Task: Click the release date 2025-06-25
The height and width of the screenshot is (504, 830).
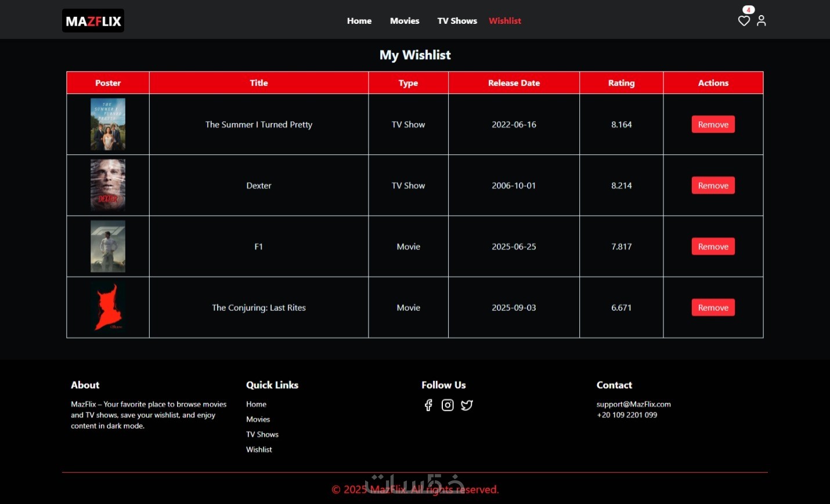Action: pyautogui.click(x=514, y=246)
